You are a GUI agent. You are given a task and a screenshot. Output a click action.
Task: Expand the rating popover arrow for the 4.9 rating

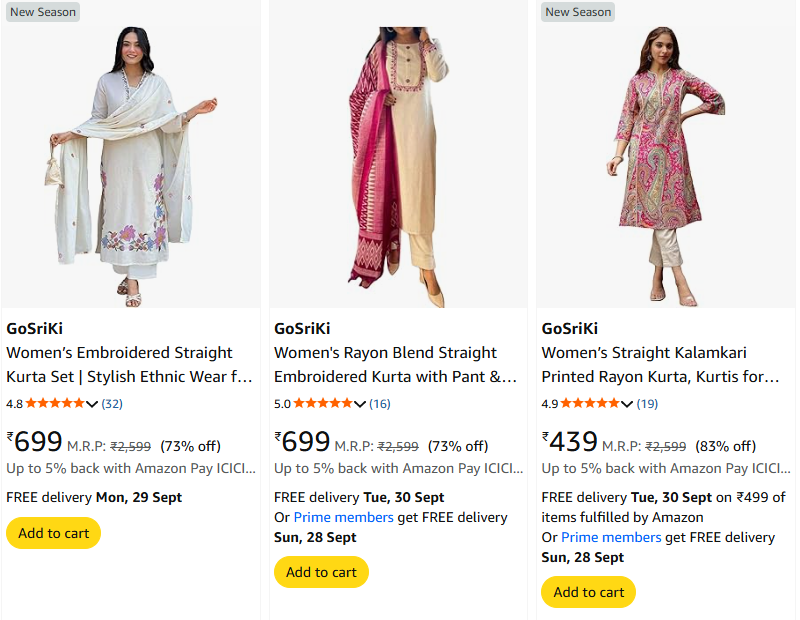click(x=628, y=404)
